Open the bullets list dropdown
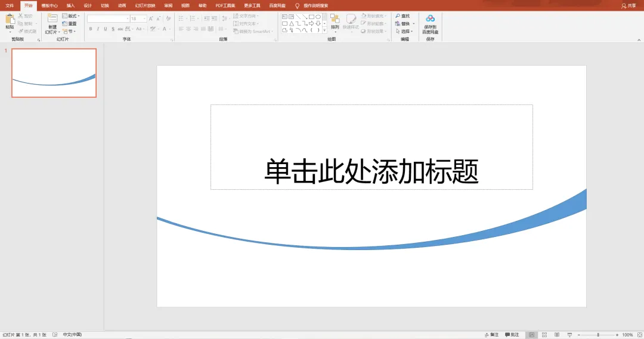 pos(182,19)
